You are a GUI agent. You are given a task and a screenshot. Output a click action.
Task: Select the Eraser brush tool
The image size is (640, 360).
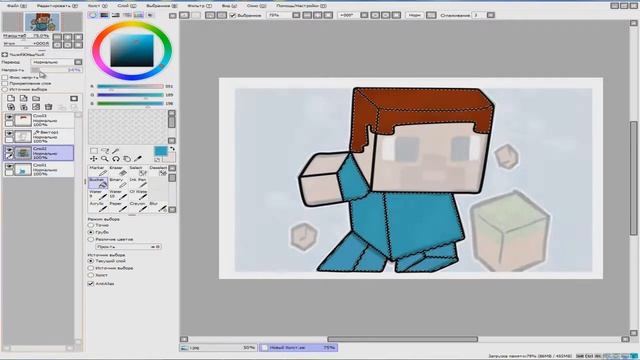click(x=118, y=171)
